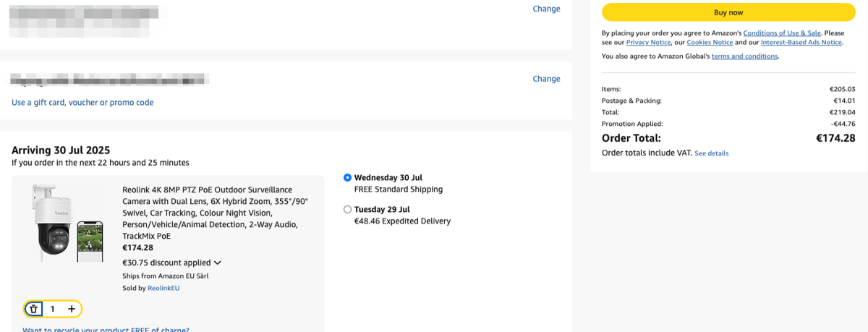Select Wednesday 30 Jul free shipping option
The height and width of the screenshot is (332, 868).
[348, 177]
